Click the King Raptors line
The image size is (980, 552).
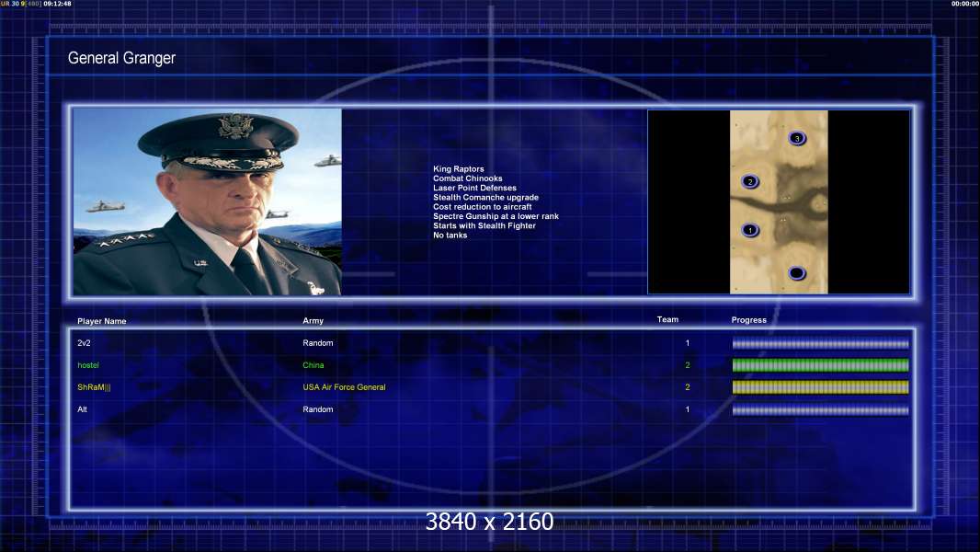458,168
